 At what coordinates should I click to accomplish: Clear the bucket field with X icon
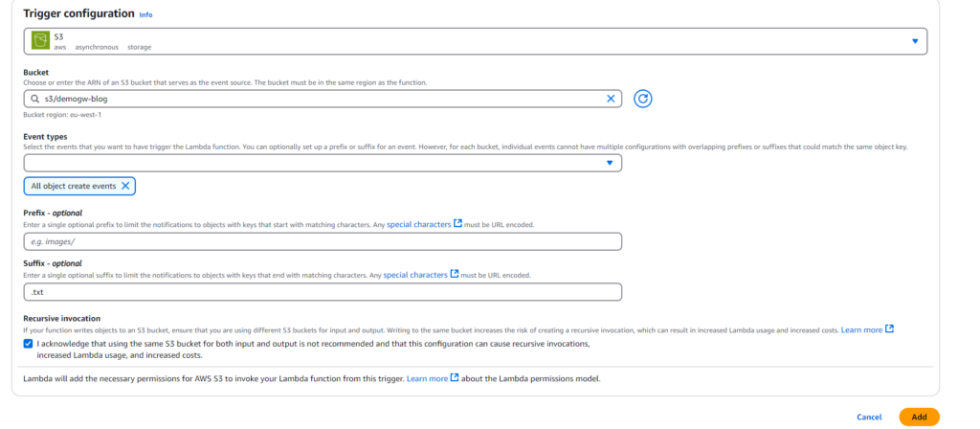pyautogui.click(x=612, y=99)
